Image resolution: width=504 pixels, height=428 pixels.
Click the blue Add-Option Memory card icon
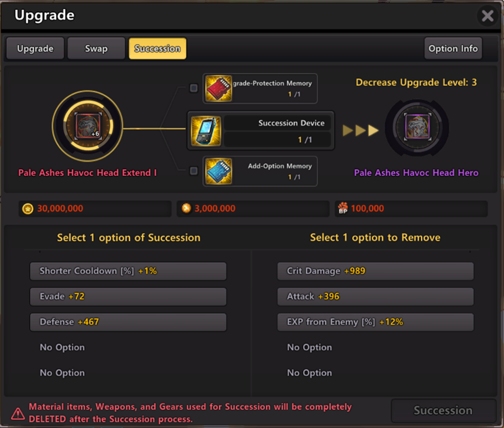pyautogui.click(x=219, y=171)
